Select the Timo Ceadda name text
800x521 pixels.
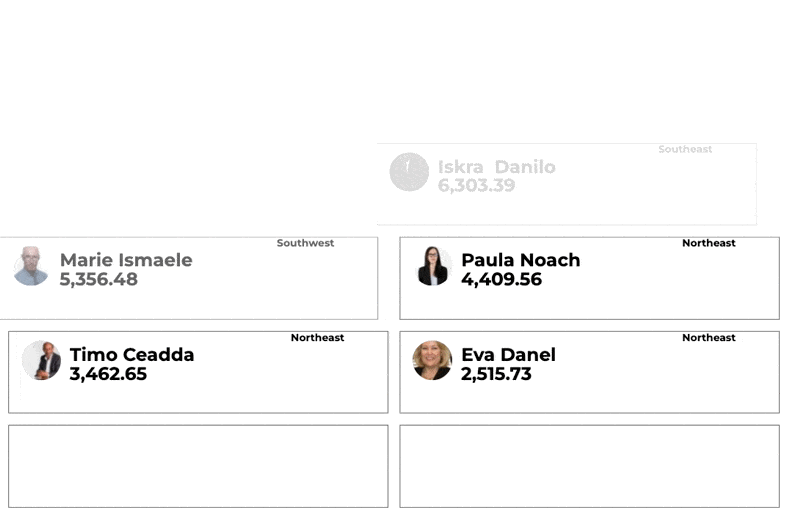pyautogui.click(x=132, y=354)
